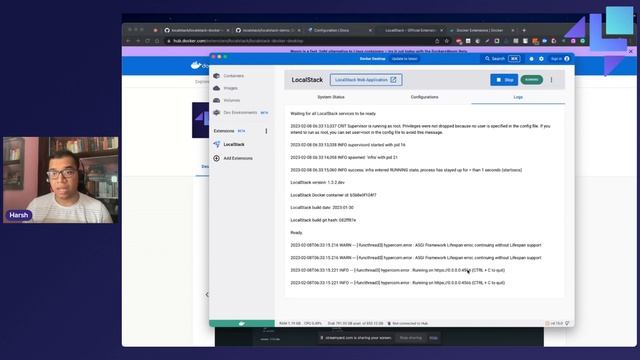Click the RAM usage status entry
Image resolution: width=640 pixels, height=360 pixels.
[x=290, y=323]
